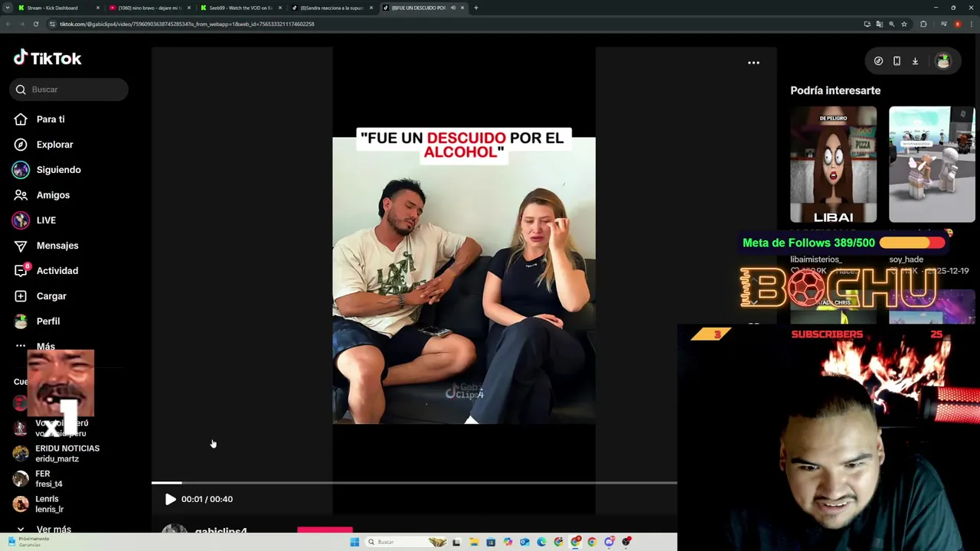Viewport: 980px width, 551px height.
Task: Focus the Buscar search field in TikTok
Action: pyautogui.click(x=69, y=90)
